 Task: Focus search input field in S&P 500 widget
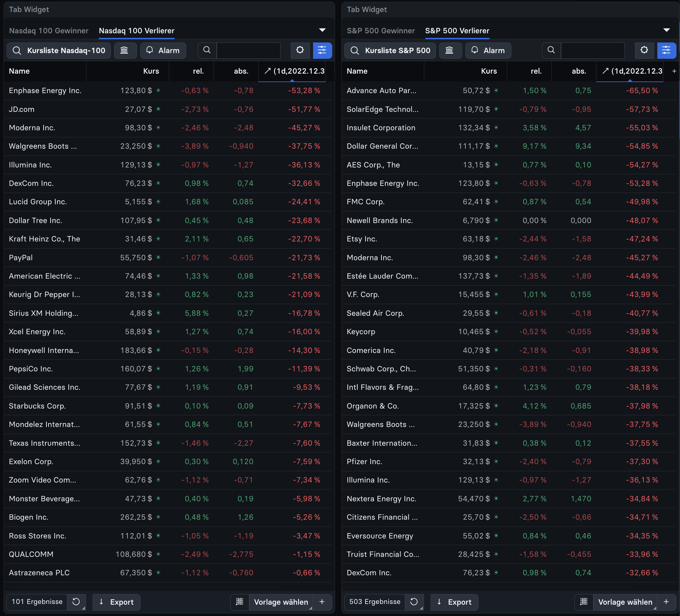pos(593,51)
